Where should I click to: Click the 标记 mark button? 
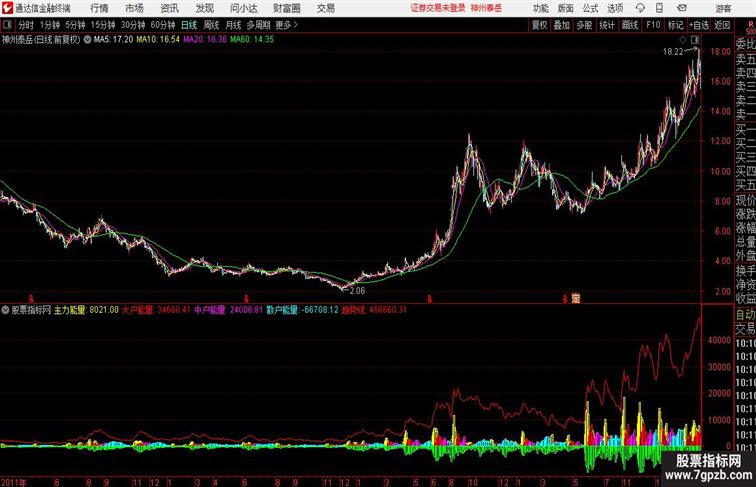click(x=675, y=25)
